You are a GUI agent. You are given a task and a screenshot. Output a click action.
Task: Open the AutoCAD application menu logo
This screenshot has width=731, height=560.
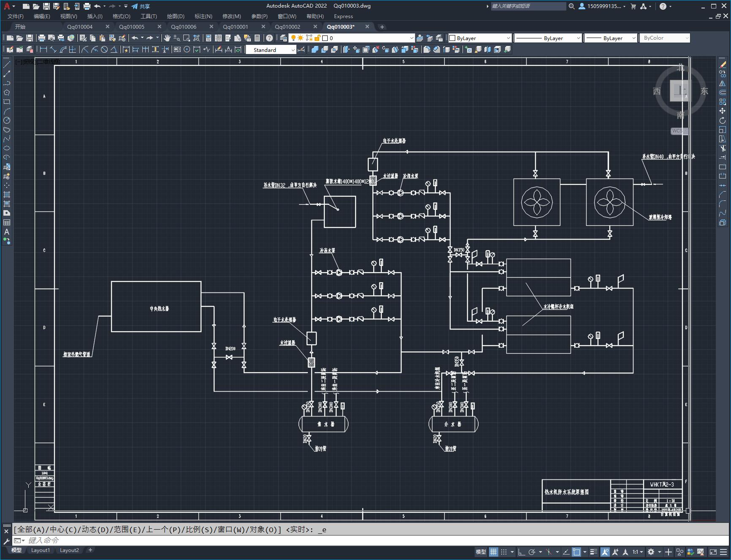coord(7,6)
